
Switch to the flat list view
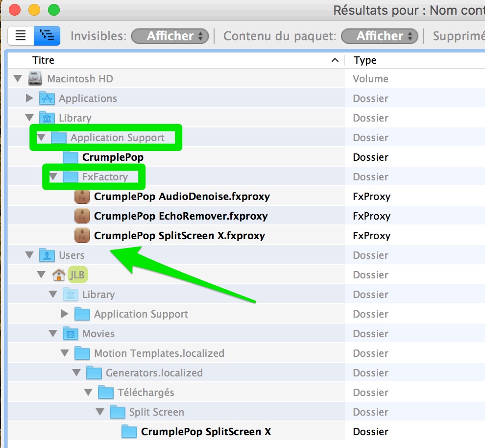[x=21, y=36]
